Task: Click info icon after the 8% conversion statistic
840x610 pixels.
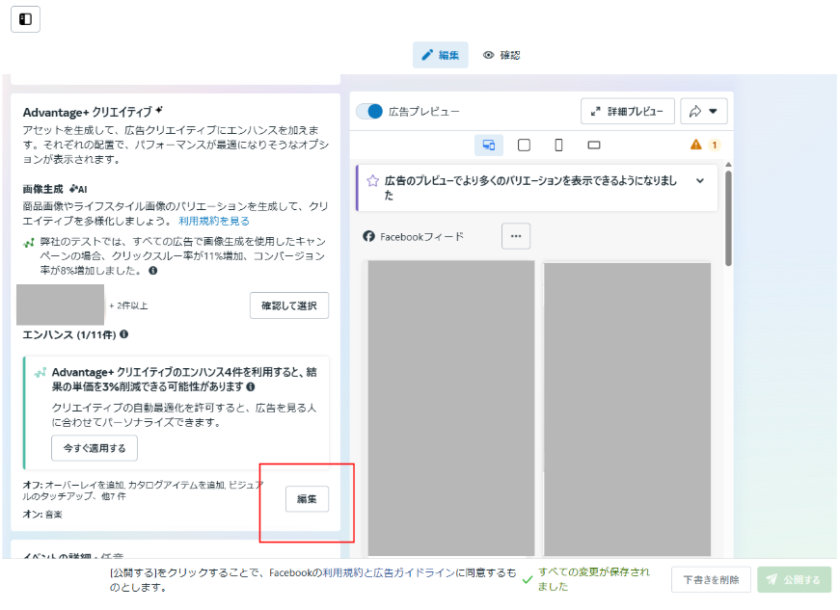Action: coord(152,271)
